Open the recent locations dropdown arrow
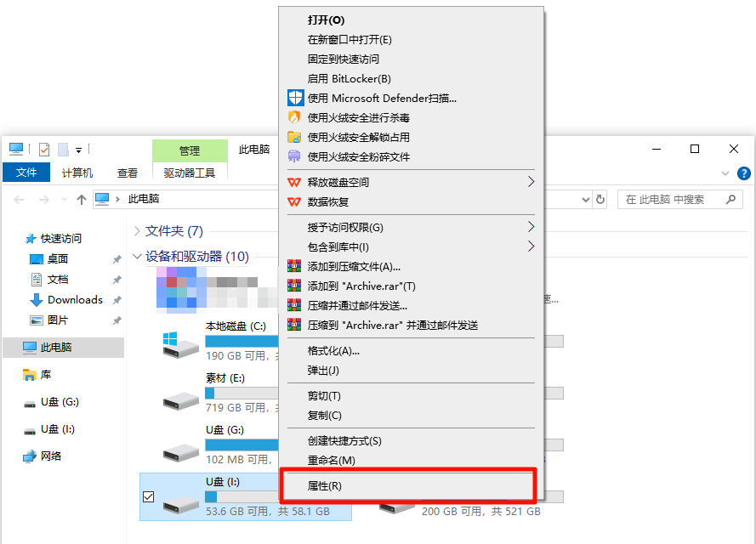The height and width of the screenshot is (544, 756). [64, 200]
